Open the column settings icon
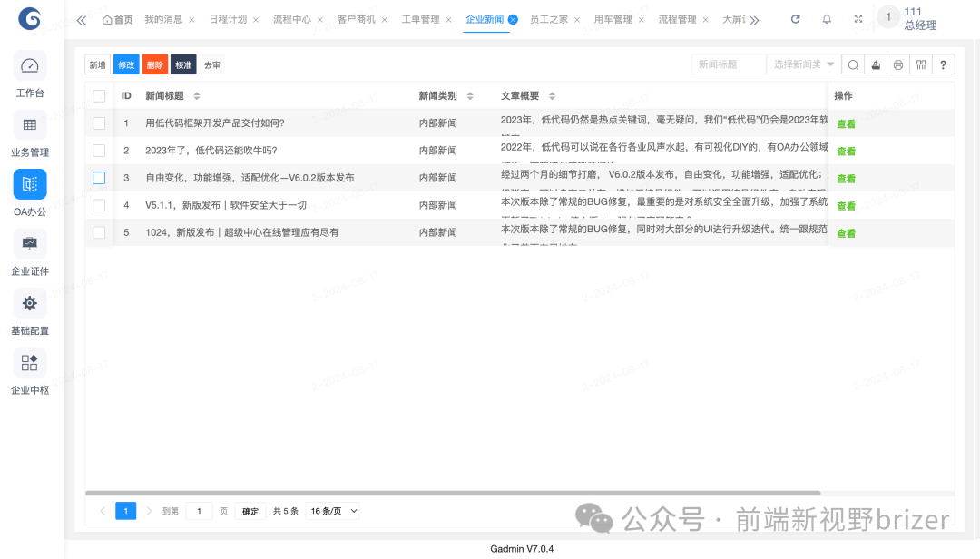 pos(919,64)
